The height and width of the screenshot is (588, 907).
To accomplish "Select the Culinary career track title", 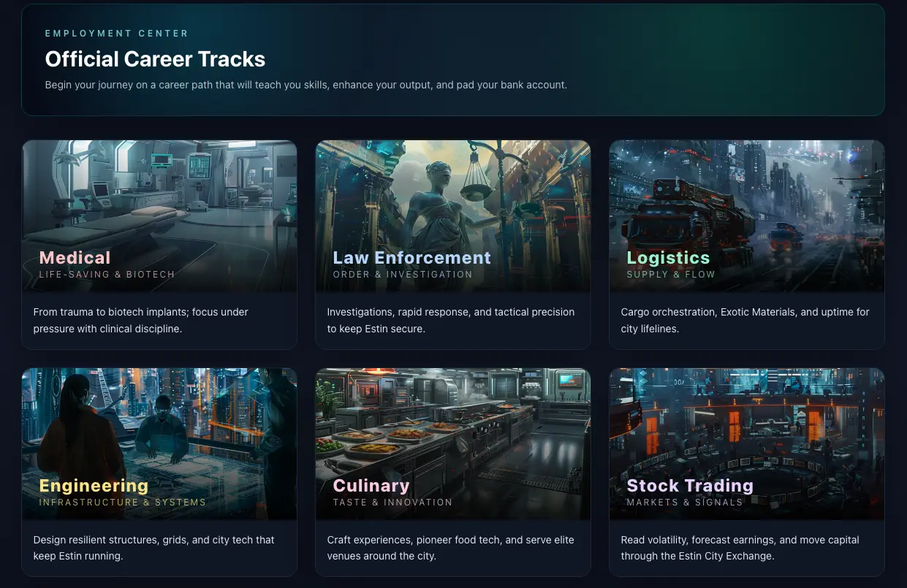I will coord(371,486).
